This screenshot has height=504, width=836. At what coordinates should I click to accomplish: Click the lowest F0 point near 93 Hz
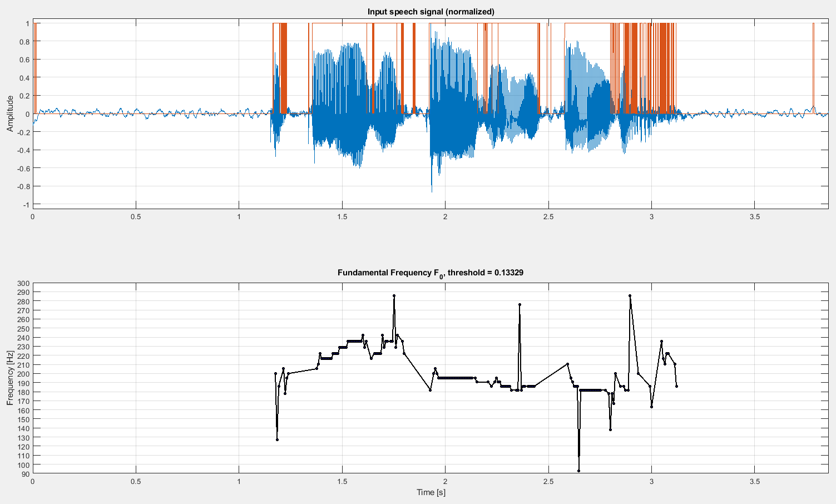(x=578, y=471)
